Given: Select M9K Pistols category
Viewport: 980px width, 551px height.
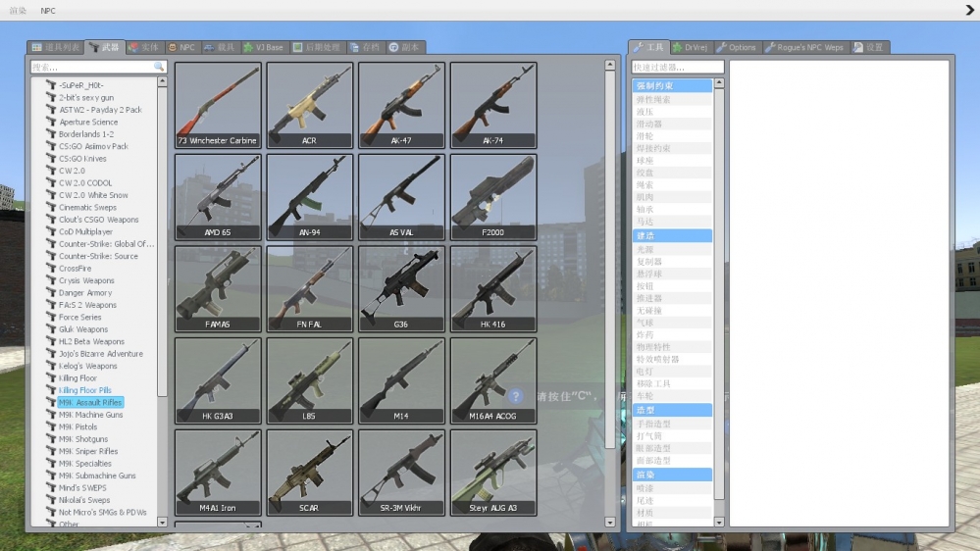Looking at the screenshot, I should pyautogui.click(x=78, y=426).
